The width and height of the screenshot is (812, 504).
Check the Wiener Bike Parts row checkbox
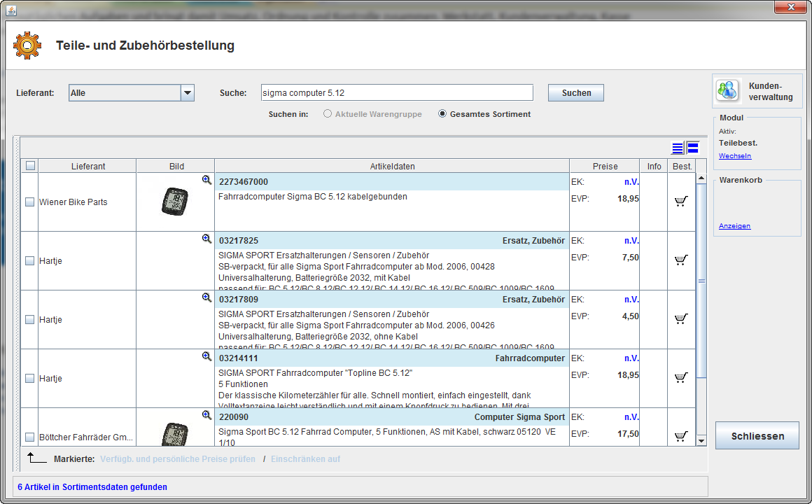[x=29, y=202]
